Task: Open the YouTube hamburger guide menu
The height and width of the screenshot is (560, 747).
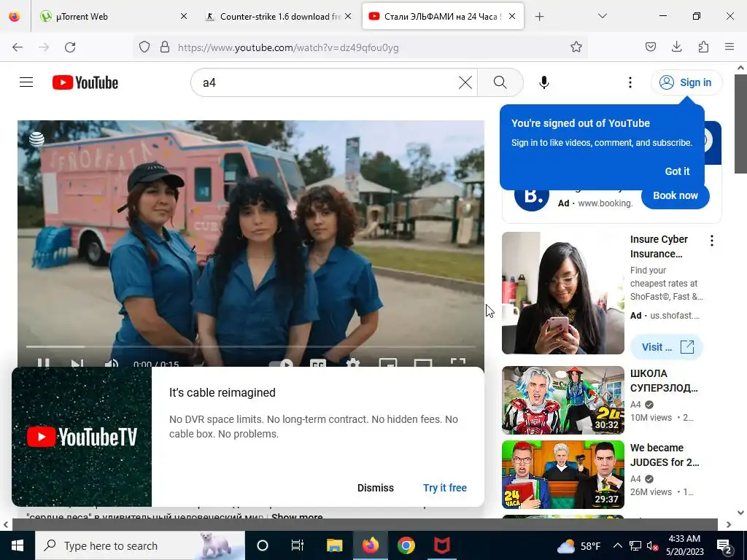Action: tap(26, 82)
